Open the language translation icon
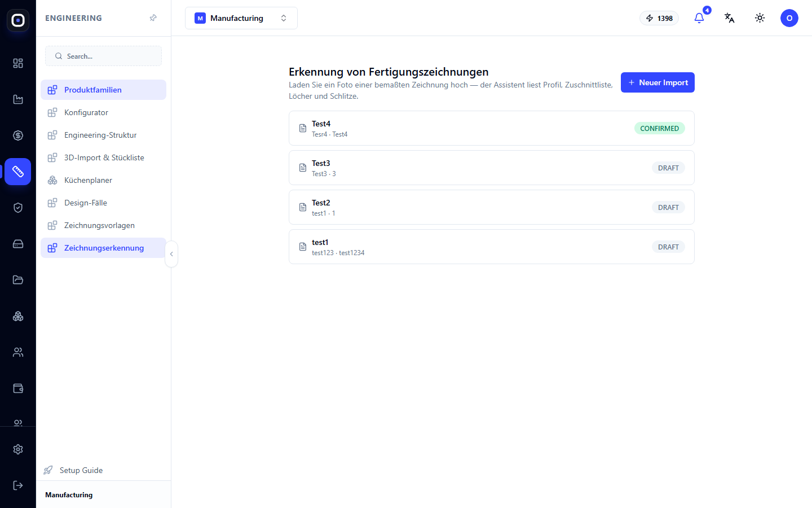 point(730,18)
